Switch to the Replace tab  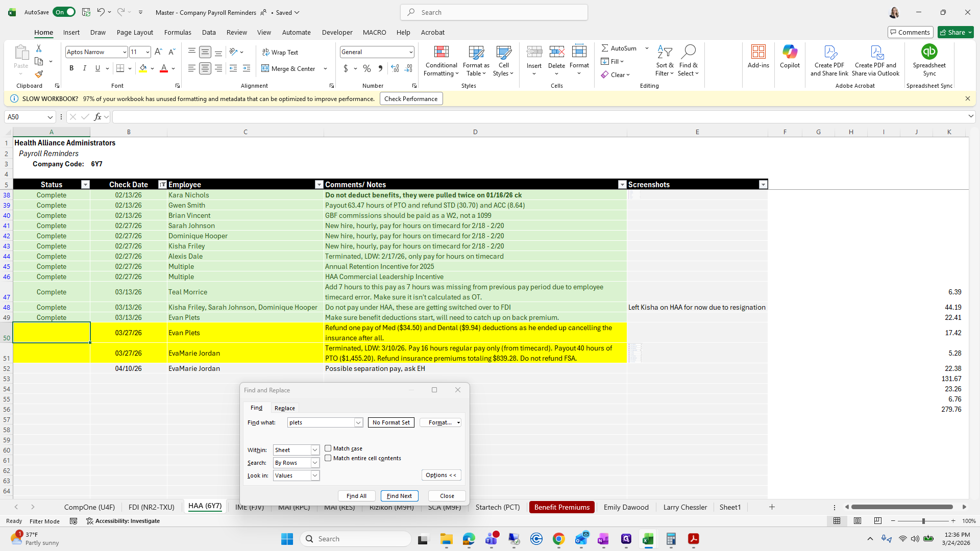(x=284, y=408)
